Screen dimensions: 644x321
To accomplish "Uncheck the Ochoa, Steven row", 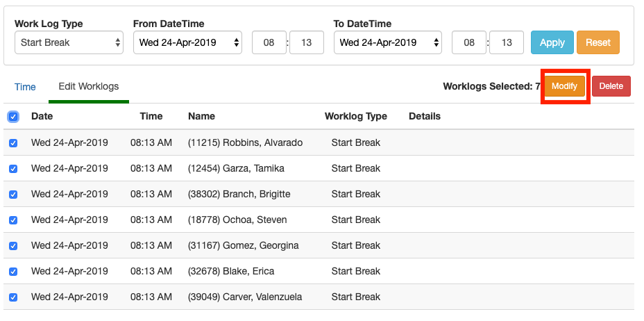I will pos(13,220).
